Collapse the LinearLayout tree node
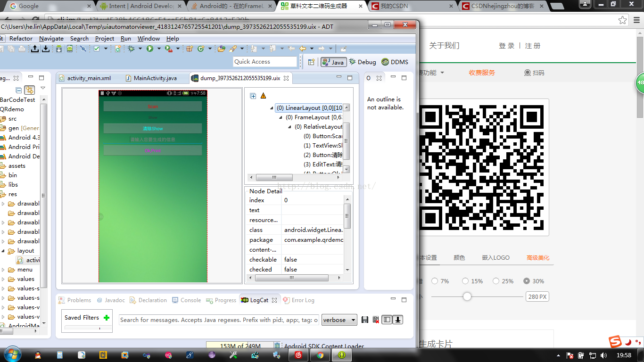The height and width of the screenshot is (362, 644). [x=272, y=108]
